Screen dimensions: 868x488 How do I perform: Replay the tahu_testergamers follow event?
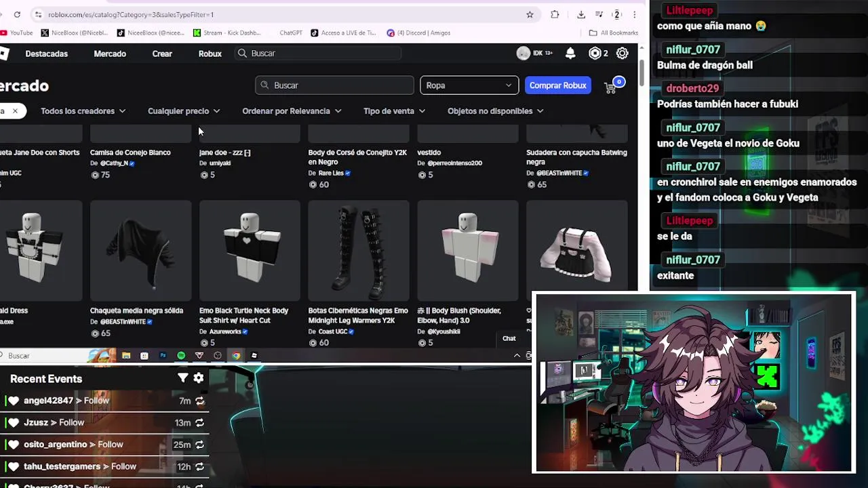tap(199, 466)
